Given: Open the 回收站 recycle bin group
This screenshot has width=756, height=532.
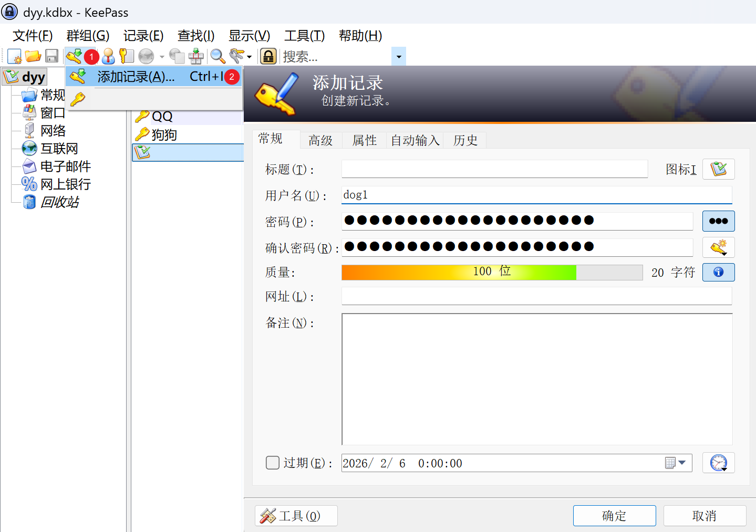Looking at the screenshot, I should [51, 202].
